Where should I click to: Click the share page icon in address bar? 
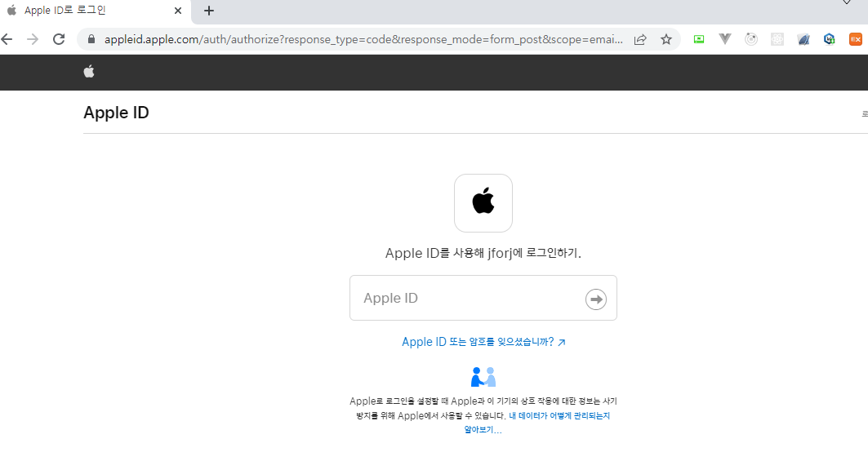pyautogui.click(x=640, y=39)
